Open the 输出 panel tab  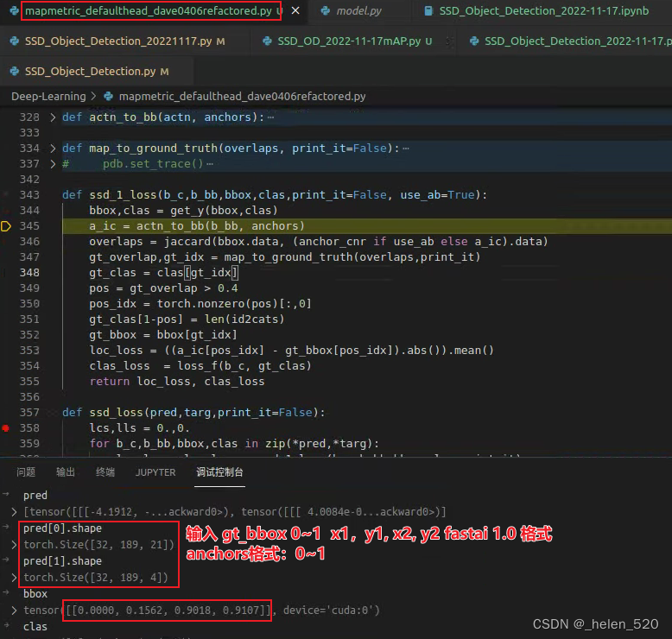[x=66, y=472]
